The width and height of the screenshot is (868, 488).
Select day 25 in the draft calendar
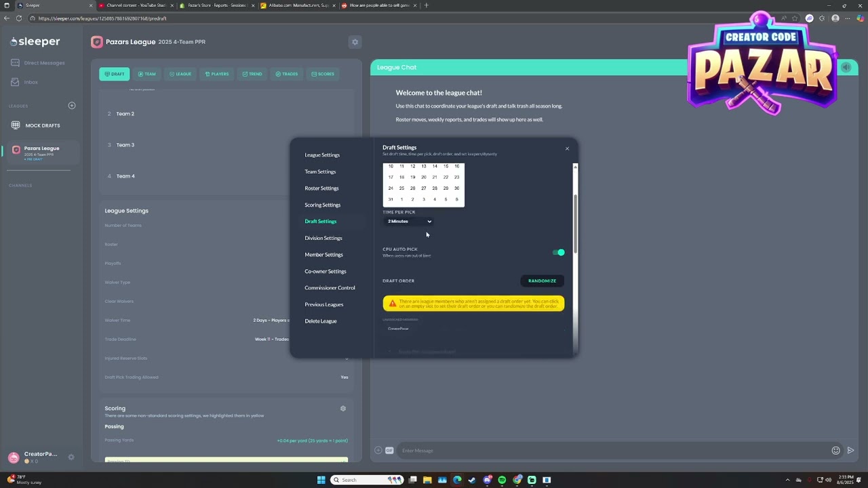[x=401, y=188]
